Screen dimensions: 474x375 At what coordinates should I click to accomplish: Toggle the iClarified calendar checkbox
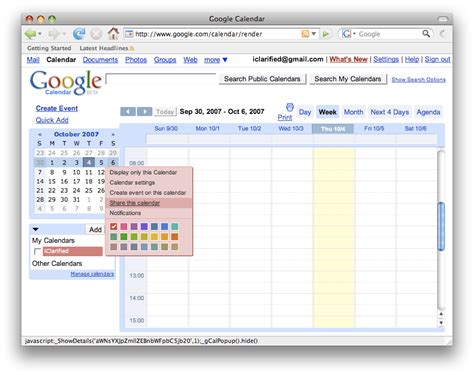click(37, 251)
